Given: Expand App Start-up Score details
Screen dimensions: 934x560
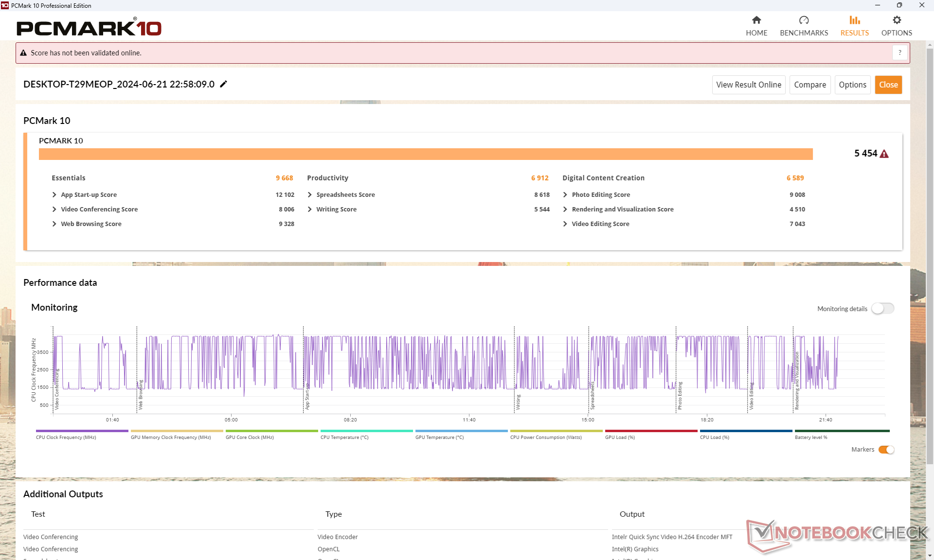Looking at the screenshot, I should (x=54, y=194).
